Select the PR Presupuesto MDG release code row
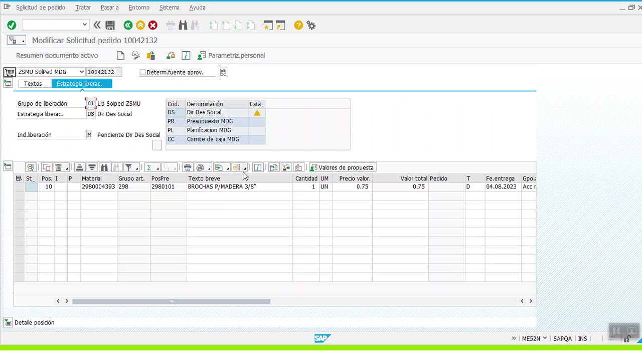 pos(216,121)
